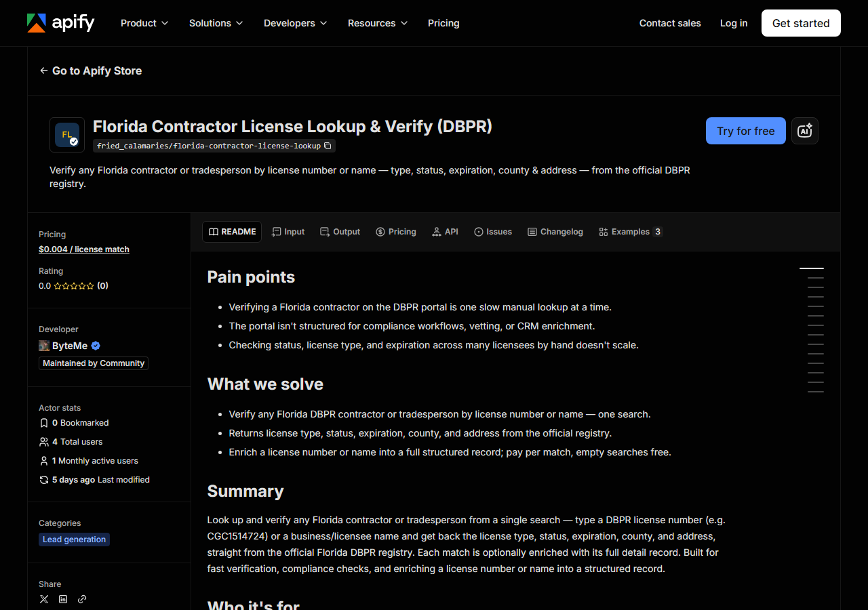The height and width of the screenshot is (610, 868).
Task: View the Issues tab
Action: tap(493, 232)
